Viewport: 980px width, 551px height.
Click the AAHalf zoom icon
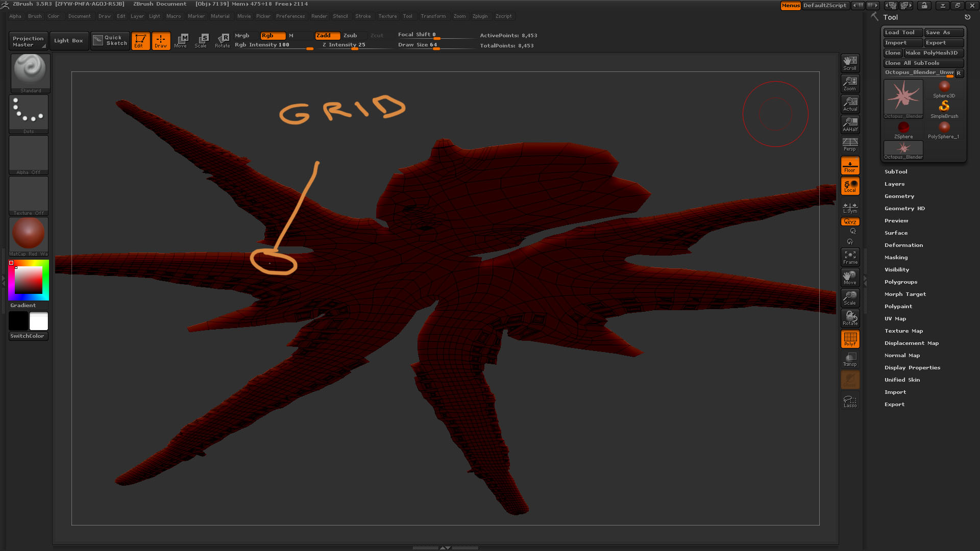tap(850, 124)
